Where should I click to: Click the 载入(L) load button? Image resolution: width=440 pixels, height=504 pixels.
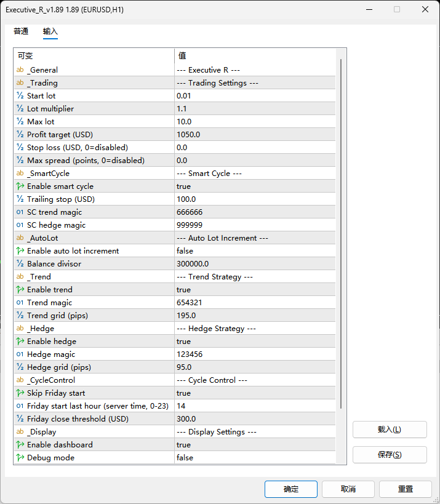tap(390, 430)
